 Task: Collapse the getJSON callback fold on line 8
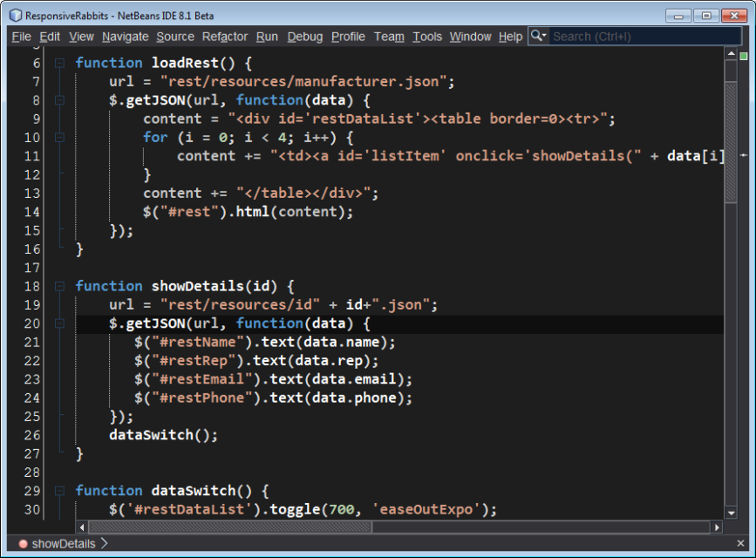click(x=58, y=100)
